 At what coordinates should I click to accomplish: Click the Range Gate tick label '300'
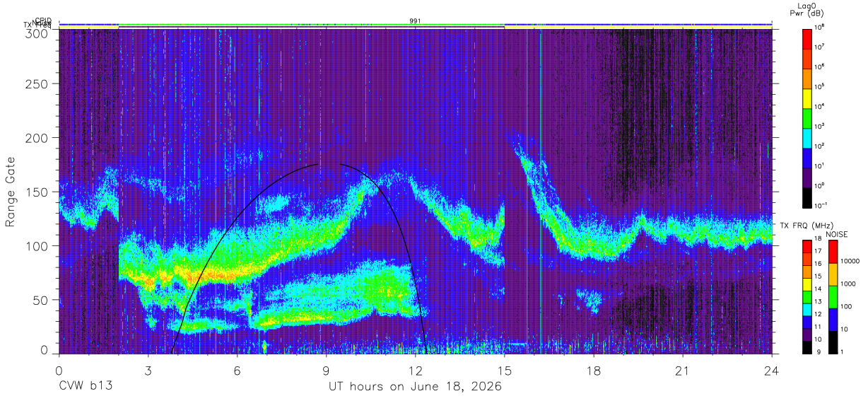(37, 33)
